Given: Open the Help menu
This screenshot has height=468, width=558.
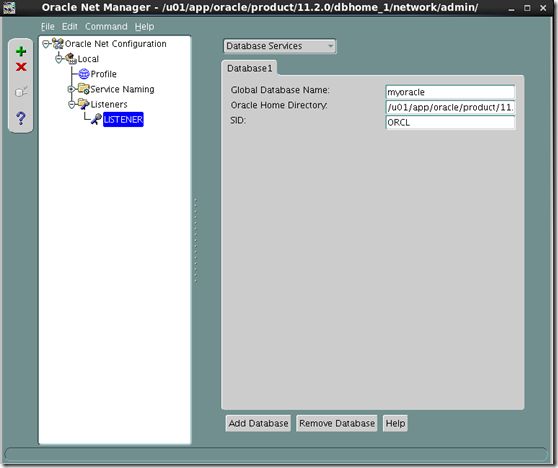Looking at the screenshot, I should pyautogui.click(x=144, y=26).
